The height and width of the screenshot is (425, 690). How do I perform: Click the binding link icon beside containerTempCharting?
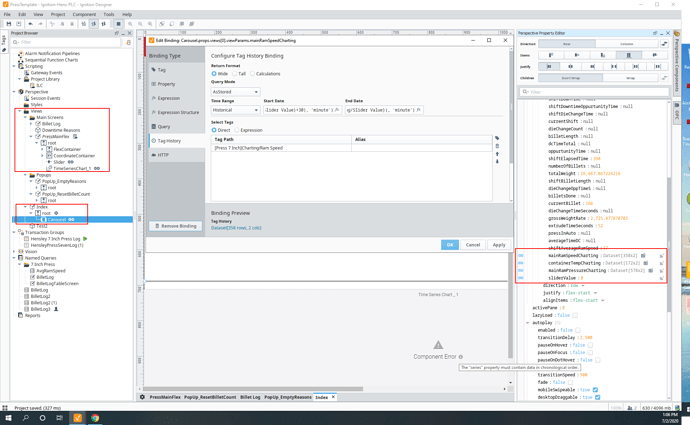coord(521,263)
